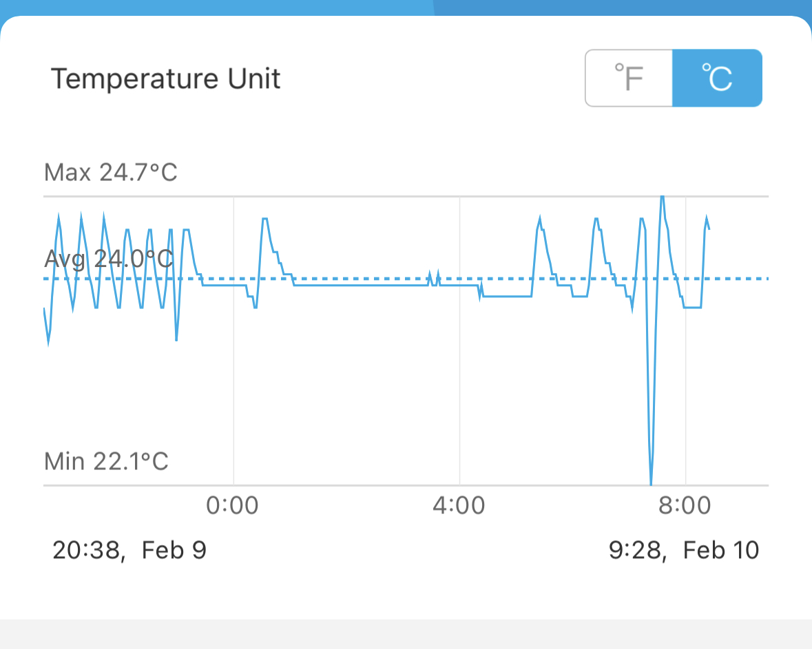Click the graph's starting point at left edge

pos(44,309)
